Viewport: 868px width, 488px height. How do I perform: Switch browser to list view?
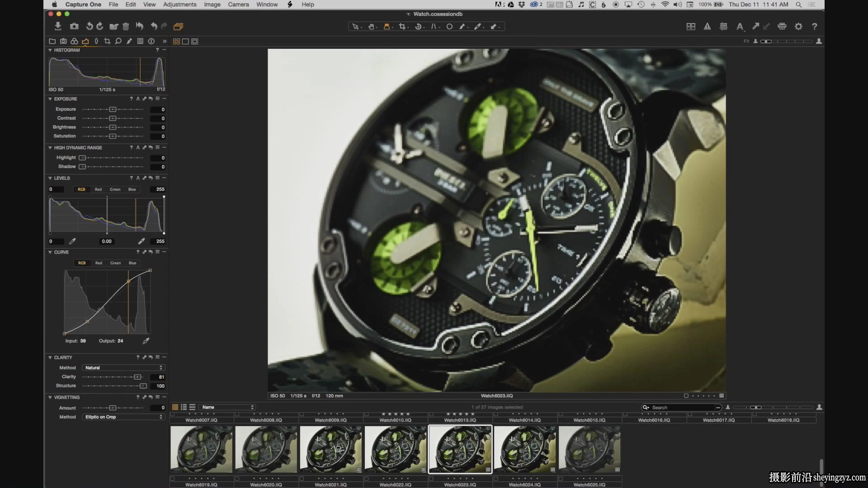click(x=184, y=407)
